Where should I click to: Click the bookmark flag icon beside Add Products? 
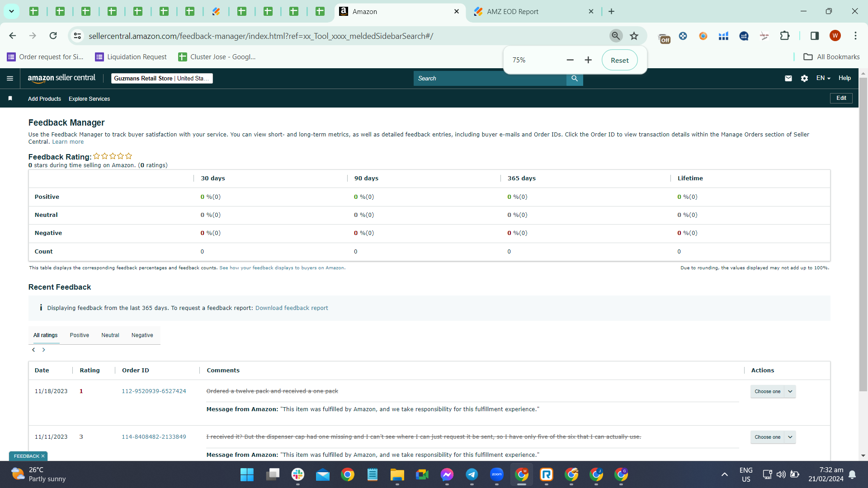pyautogui.click(x=10, y=99)
